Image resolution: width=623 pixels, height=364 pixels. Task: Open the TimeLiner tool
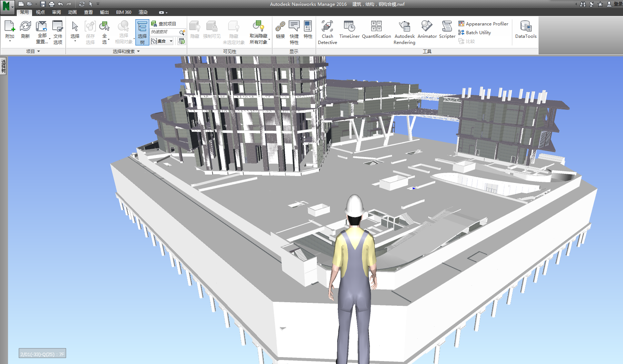350,29
